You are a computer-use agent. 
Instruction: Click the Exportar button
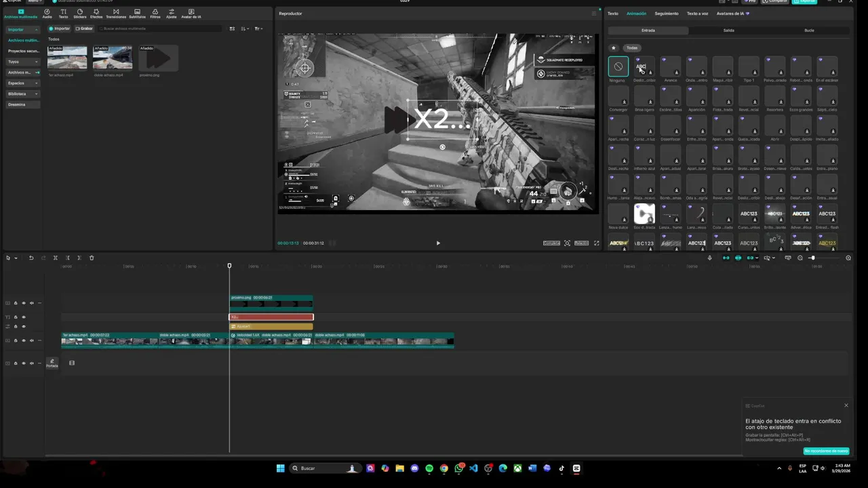805,1
